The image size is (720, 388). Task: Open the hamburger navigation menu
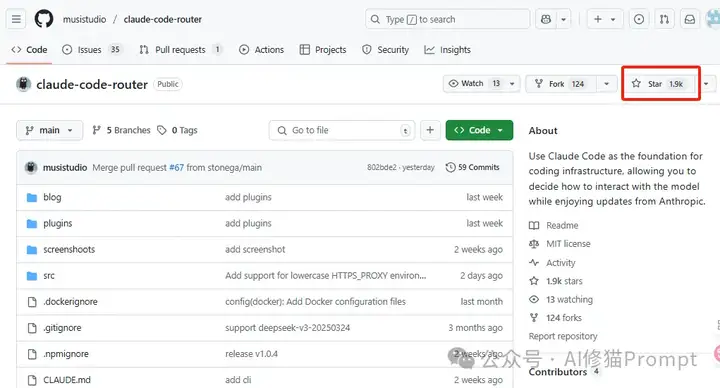[16, 19]
